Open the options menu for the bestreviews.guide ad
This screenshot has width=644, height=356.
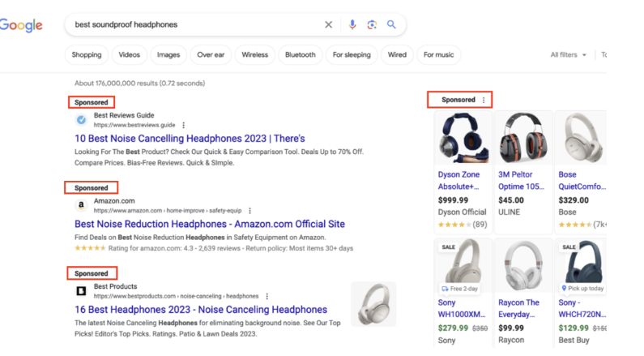[184, 125]
